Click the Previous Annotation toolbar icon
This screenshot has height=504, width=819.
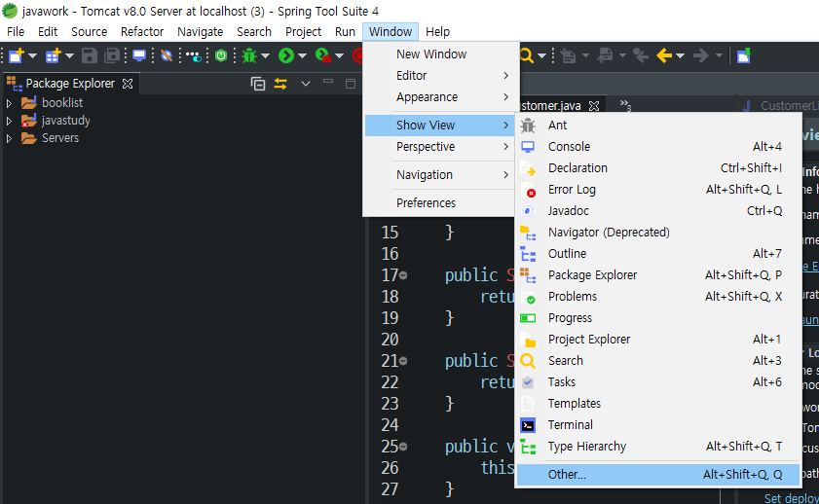click(x=605, y=55)
